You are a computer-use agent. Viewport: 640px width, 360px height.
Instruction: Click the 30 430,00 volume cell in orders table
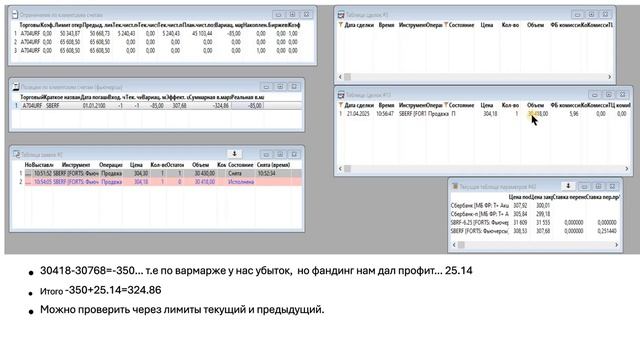pos(204,173)
